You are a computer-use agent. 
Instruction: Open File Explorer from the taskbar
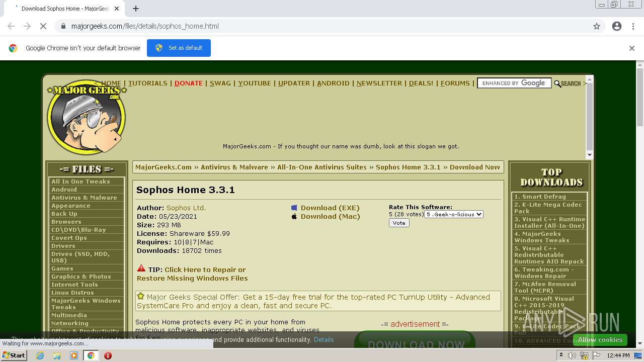[57, 355]
